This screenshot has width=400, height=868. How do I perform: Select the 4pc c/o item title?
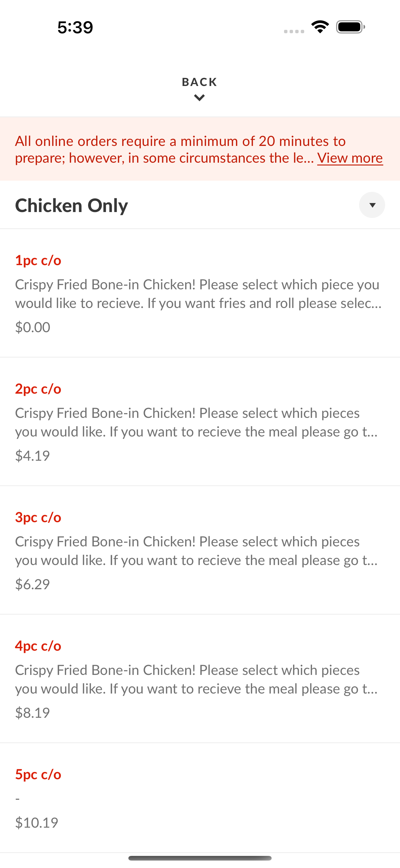[x=38, y=646]
